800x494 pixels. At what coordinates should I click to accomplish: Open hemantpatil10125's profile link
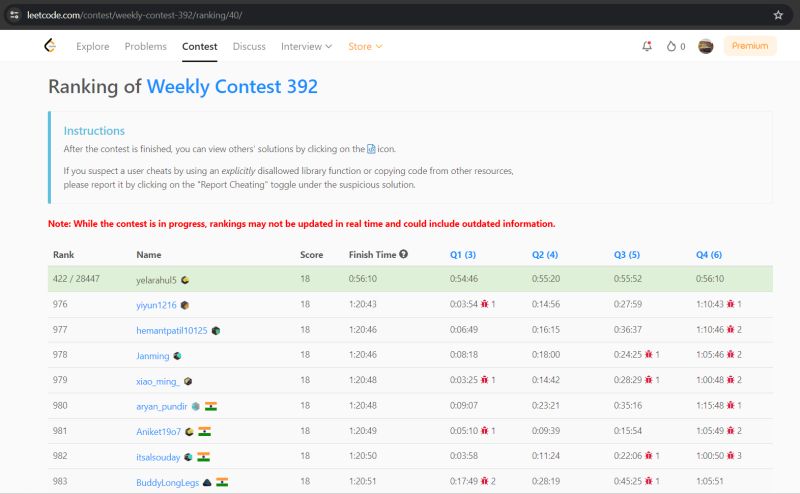(x=171, y=331)
